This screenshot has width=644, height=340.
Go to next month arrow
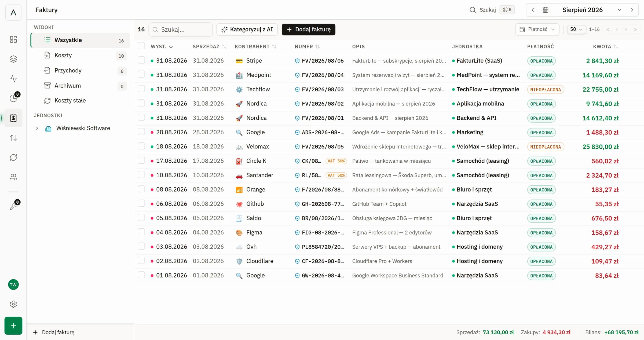point(632,10)
